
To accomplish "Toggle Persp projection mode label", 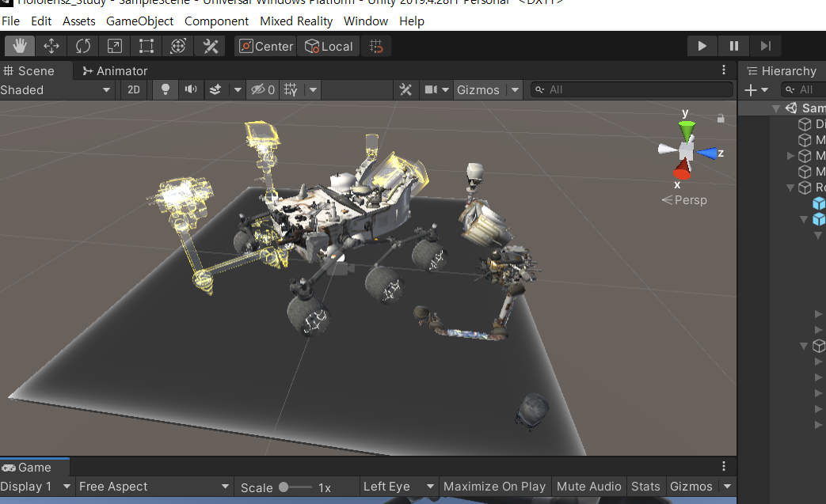I will click(x=684, y=200).
